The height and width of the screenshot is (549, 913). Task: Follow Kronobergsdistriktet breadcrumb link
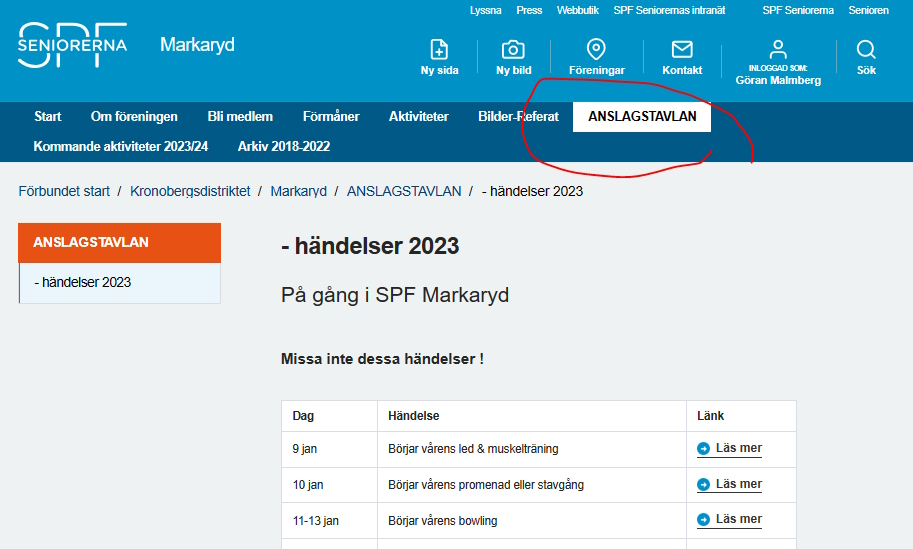pyautogui.click(x=190, y=191)
